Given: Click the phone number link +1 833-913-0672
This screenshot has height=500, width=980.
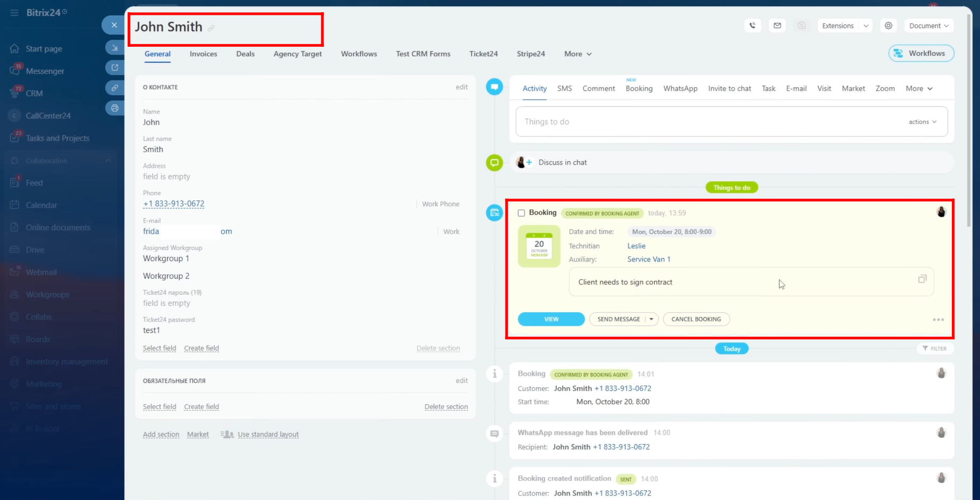Looking at the screenshot, I should 173,204.
